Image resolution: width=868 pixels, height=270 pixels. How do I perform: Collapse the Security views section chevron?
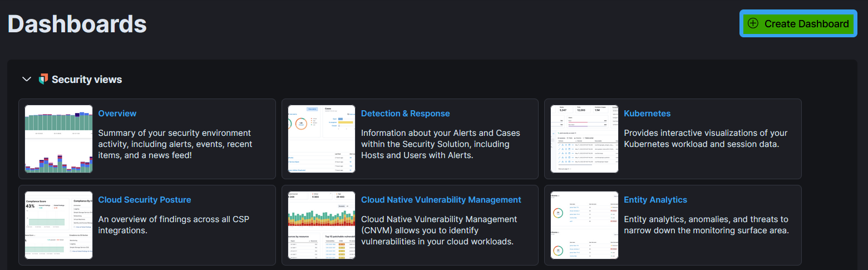26,79
